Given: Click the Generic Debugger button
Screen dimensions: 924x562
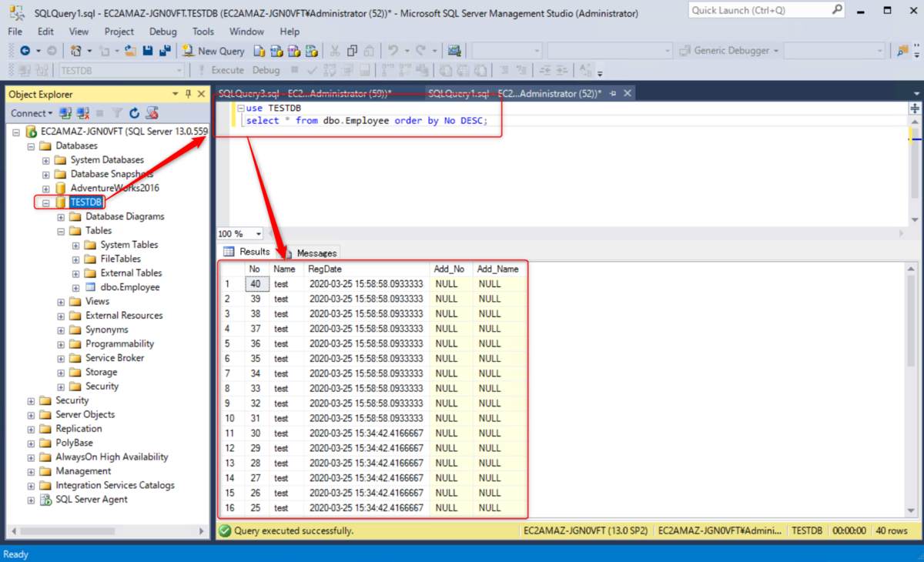Looking at the screenshot, I should click(x=725, y=50).
